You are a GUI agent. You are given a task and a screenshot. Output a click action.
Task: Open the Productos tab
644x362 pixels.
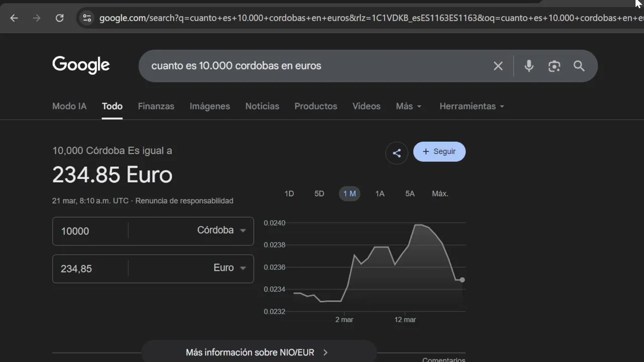pos(316,106)
